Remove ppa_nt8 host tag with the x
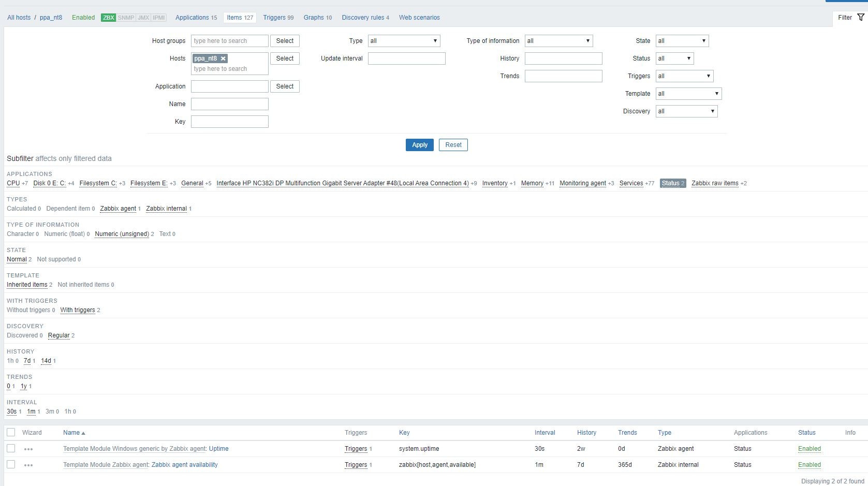The width and height of the screenshot is (868, 486). (x=223, y=58)
